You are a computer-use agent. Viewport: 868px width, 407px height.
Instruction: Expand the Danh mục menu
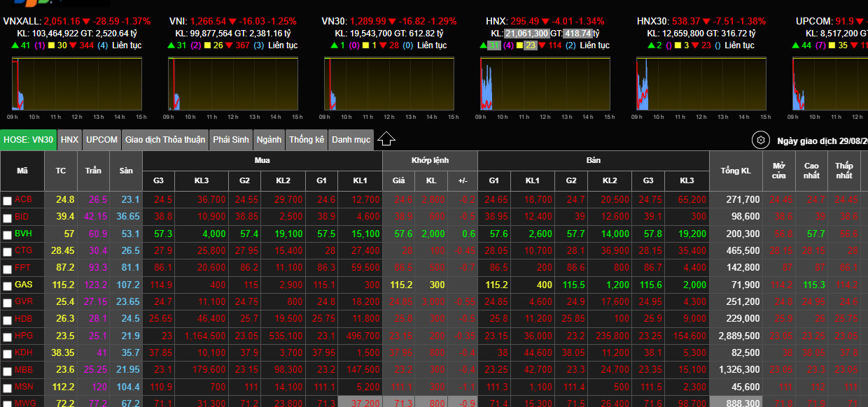[x=351, y=140]
